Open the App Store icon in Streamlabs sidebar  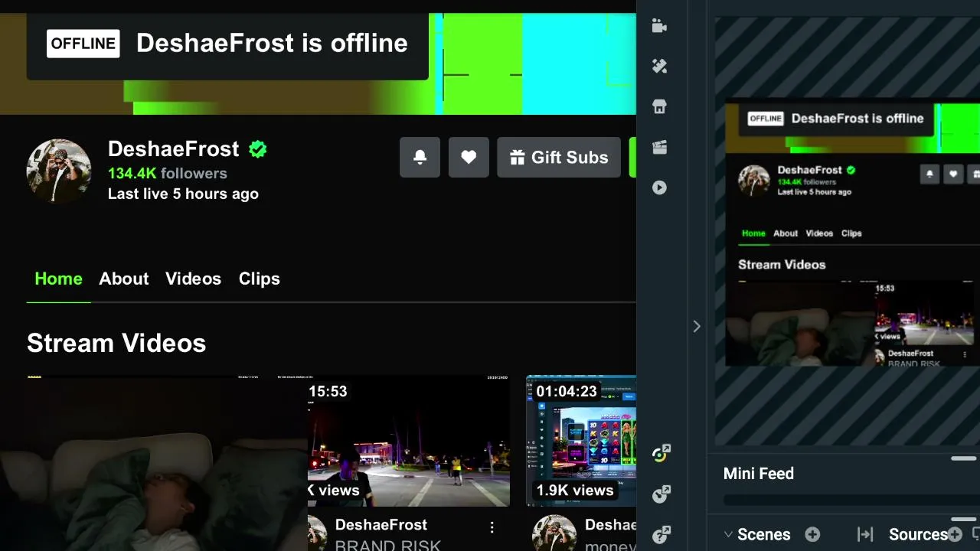coord(659,107)
